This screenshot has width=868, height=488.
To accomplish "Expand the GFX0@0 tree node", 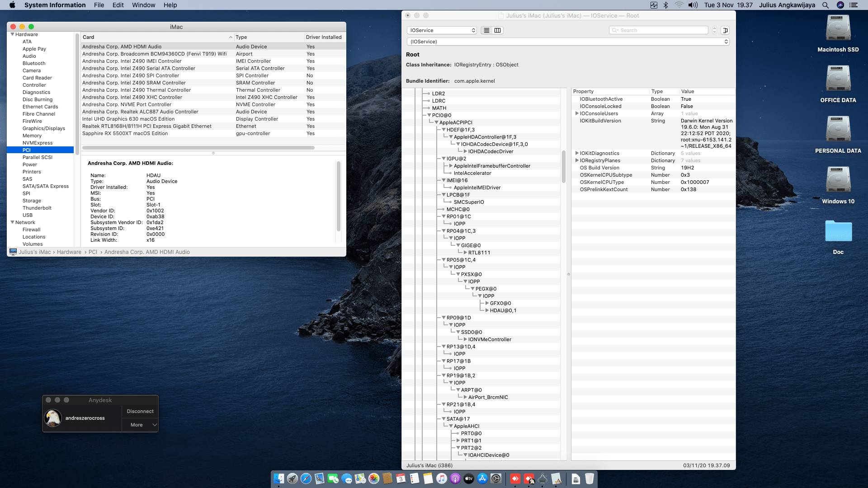I will tap(487, 303).
